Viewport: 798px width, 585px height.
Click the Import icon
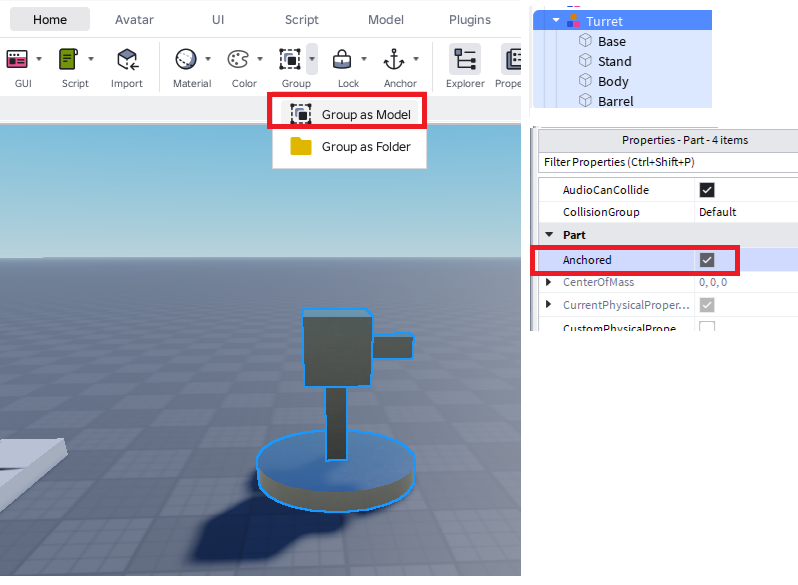click(127, 59)
